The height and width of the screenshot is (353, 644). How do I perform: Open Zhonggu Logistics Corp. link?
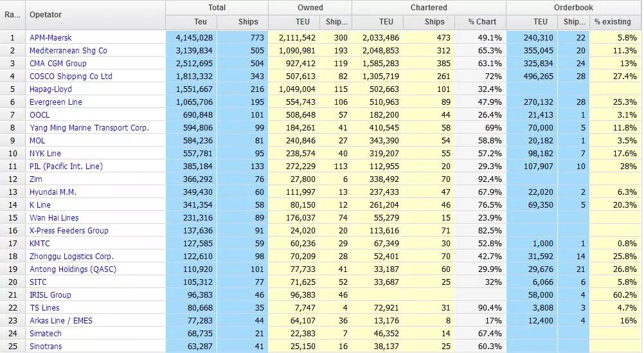coord(71,257)
